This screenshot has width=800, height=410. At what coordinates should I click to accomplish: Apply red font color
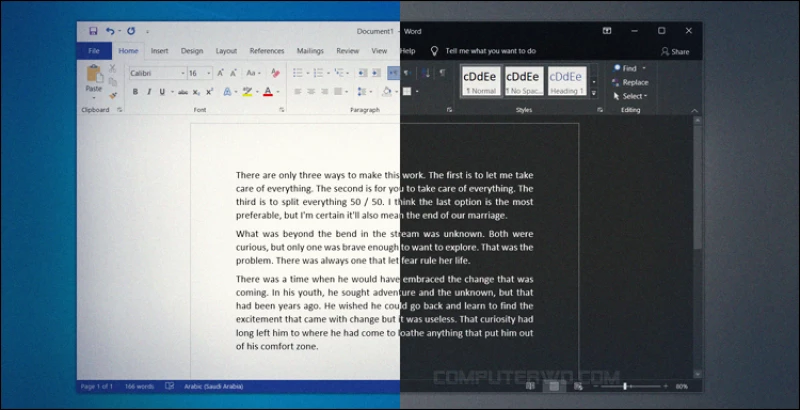[268, 92]
